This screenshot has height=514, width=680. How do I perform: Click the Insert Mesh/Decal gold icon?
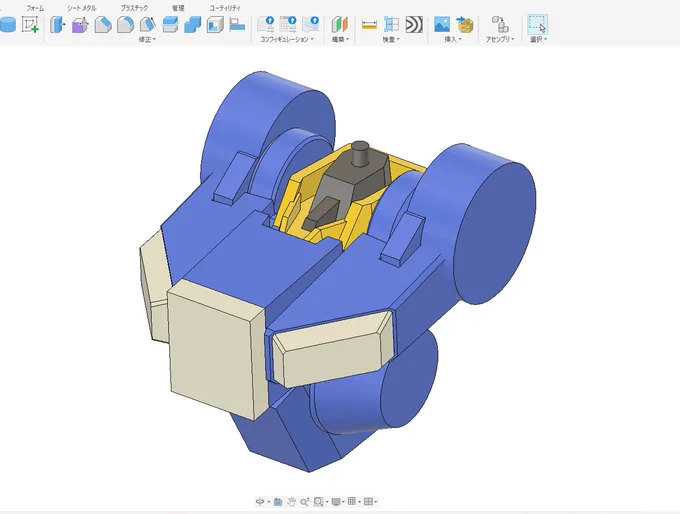[x=464, y=25]
